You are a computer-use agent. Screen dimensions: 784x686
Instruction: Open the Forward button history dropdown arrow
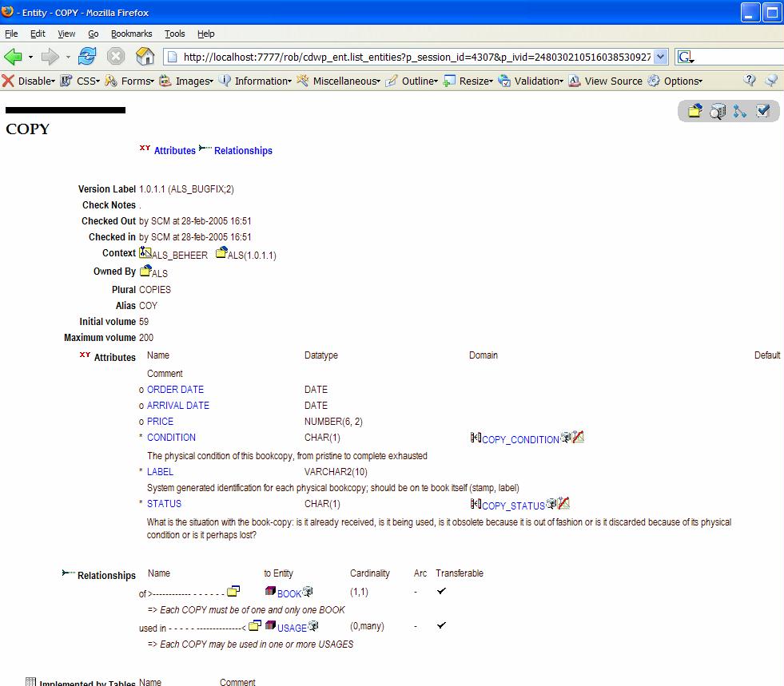pos(68,57)
